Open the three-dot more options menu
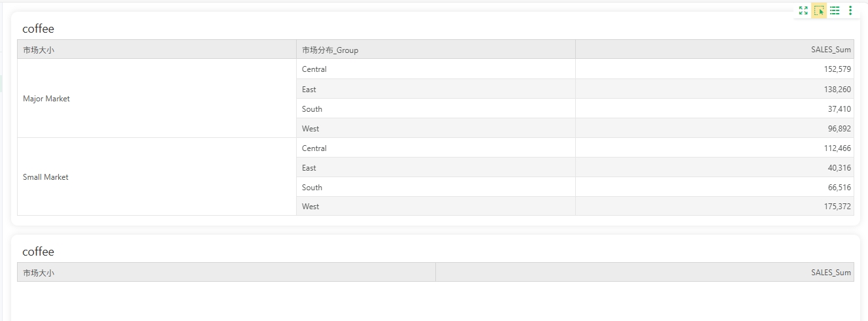The width and height of the screenshot is (868, 321). pos(850,10)
